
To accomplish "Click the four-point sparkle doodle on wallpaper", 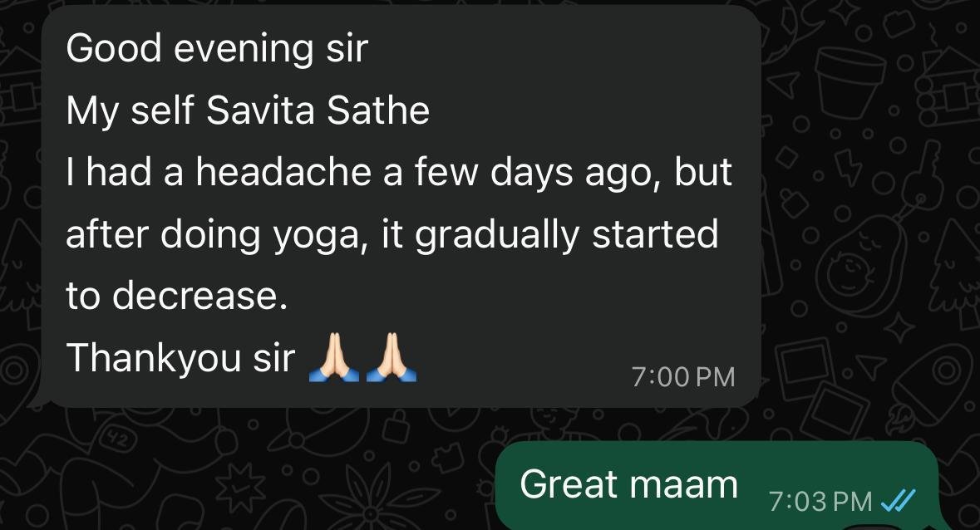I will click(898, 327).
